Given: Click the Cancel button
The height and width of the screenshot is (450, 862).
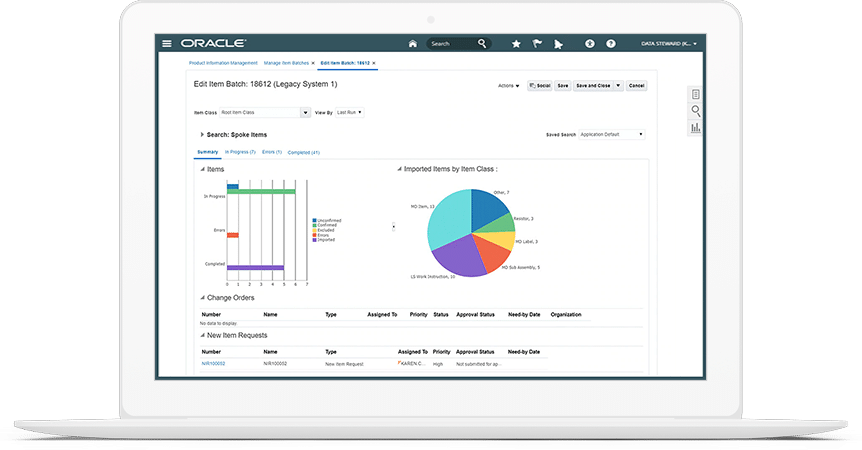Looking at the screenshot, I should click(x=637, y=86).
